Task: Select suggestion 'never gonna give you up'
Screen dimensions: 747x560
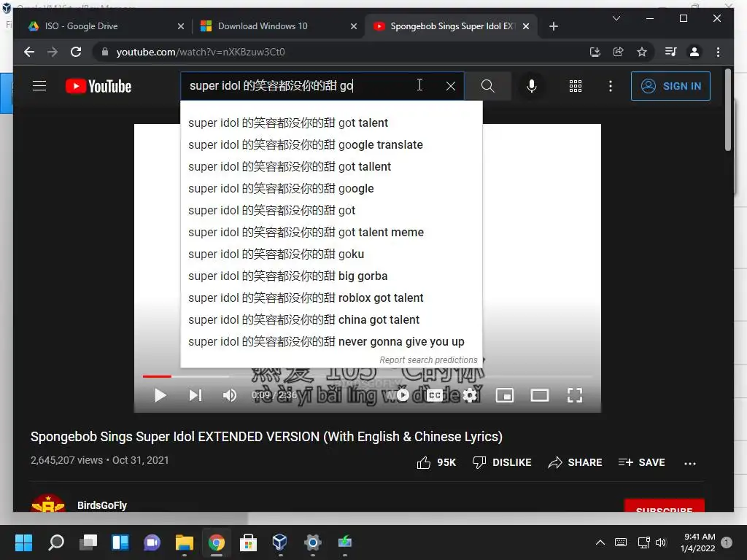Action: tap(331, 342)
